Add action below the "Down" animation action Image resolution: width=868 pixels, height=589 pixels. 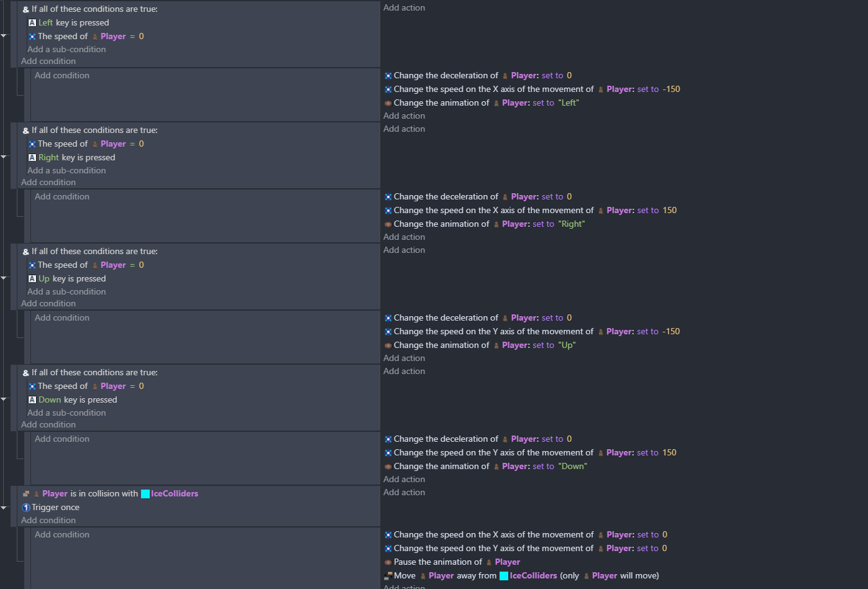tap(404, 480)
